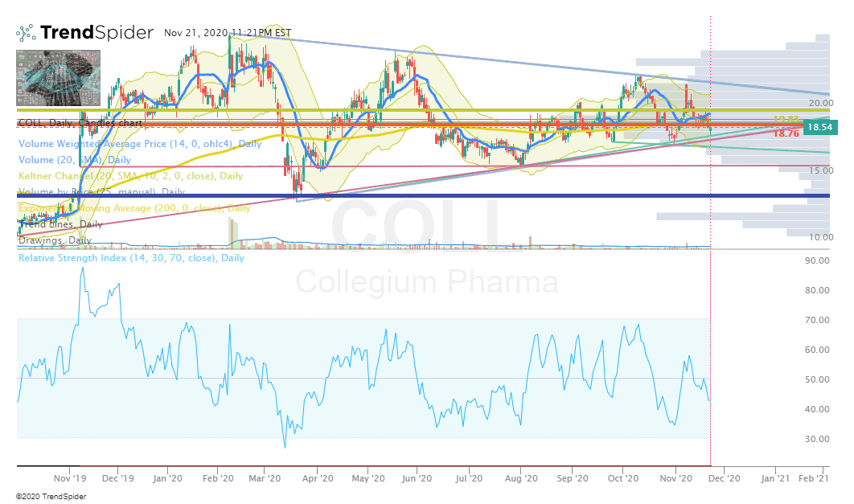Click the 80.00 RSI axis label
The width and height of the screenshot is (854, 504).
click(x=817, y=290)
